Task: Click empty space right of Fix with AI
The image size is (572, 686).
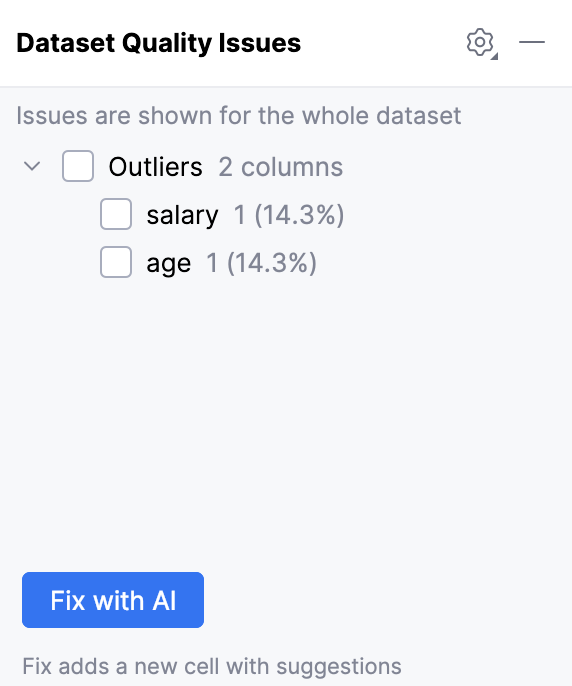Action: click(x=385, y=600)
